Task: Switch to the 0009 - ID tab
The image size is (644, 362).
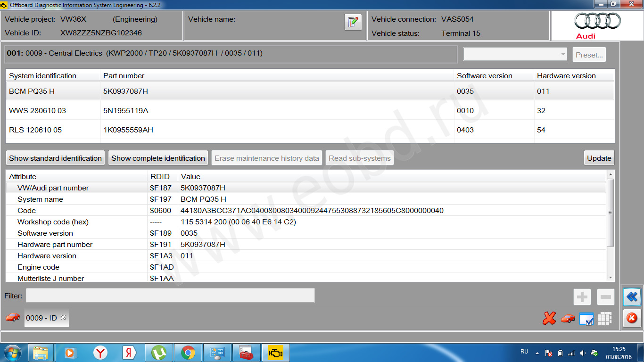Action: pyautogui.click(x=46, y=318)
